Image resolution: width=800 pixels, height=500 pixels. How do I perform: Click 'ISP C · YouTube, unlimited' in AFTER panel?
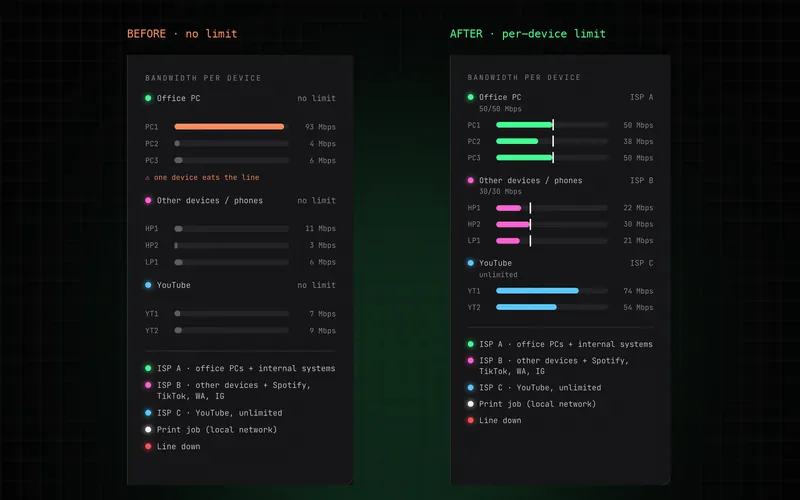pos(540,388)
